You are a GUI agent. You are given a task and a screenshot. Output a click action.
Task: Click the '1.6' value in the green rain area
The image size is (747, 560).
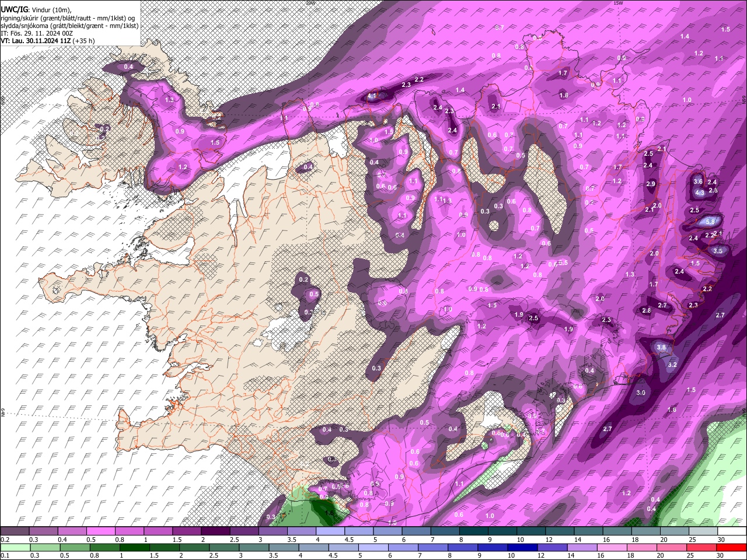point(329,513)
